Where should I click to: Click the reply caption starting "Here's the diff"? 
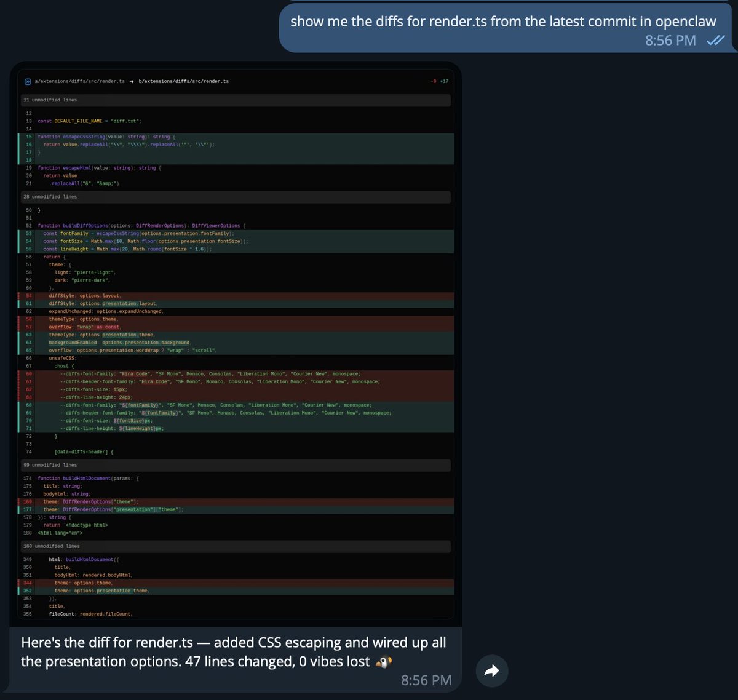click(234, 652)
